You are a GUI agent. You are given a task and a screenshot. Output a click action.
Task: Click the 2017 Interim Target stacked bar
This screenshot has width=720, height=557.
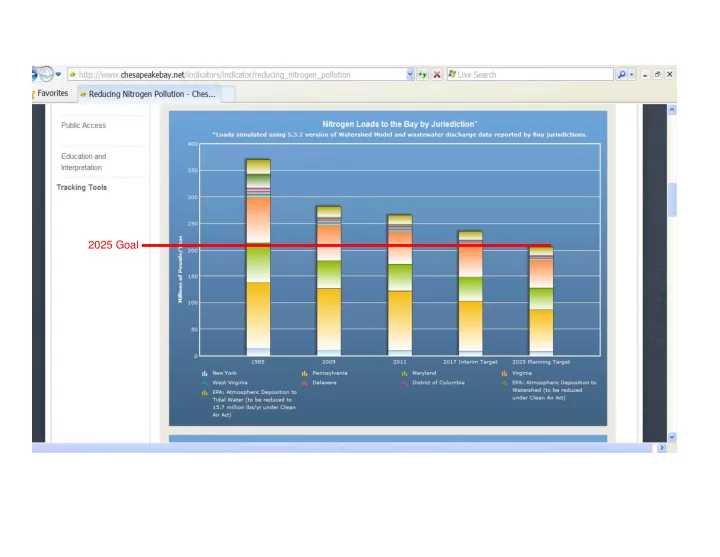pos(471,293)
